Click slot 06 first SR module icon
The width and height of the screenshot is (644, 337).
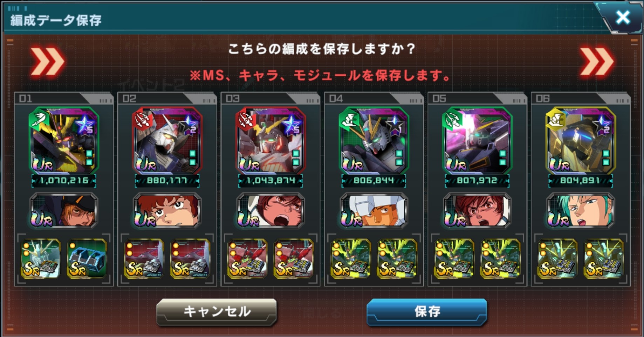tap(557, 259)
